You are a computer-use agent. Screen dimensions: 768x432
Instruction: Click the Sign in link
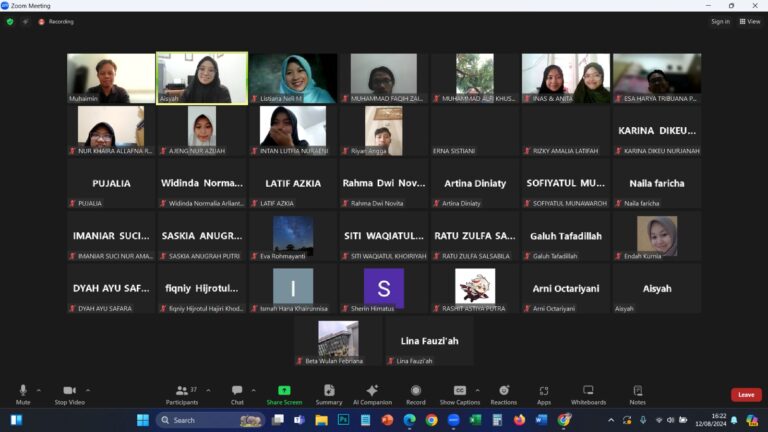point(720,21)
